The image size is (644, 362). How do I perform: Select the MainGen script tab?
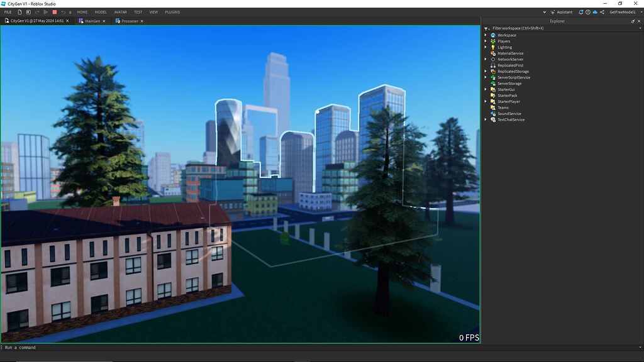(x=91, y=21)
